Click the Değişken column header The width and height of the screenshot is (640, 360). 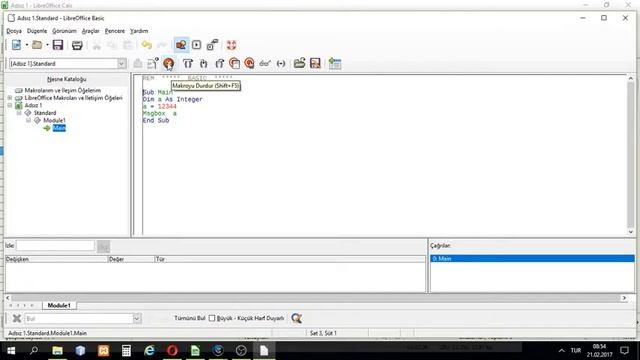coord(56,259)
